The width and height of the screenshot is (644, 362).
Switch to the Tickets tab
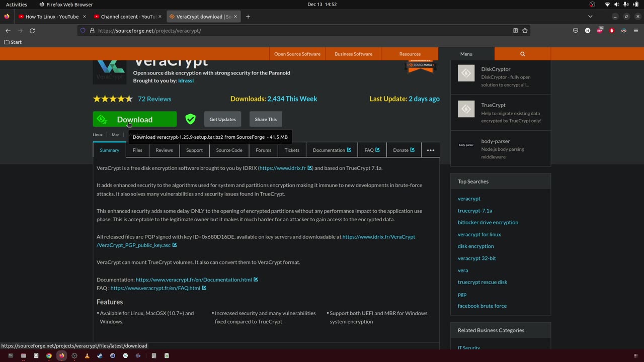[x=292, y=150]
